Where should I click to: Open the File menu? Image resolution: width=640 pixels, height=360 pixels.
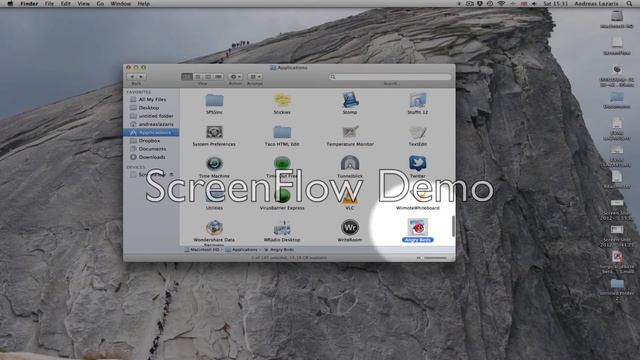(49, 4)
